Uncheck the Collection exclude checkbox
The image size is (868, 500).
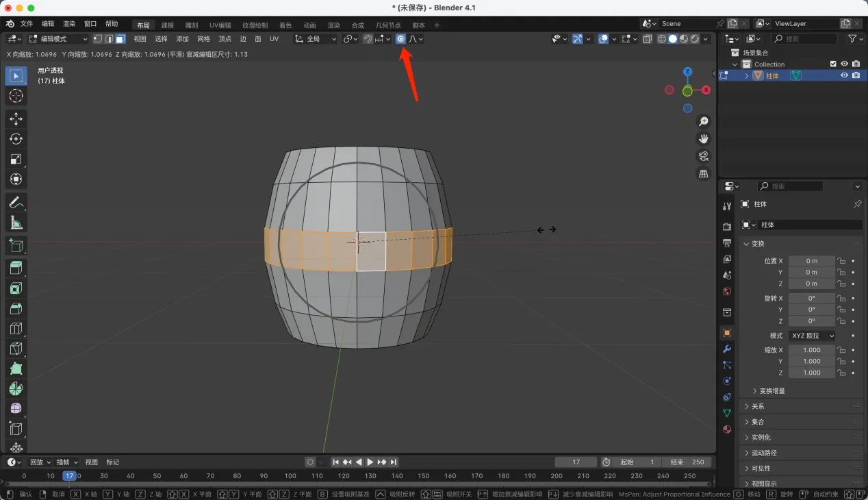[833, 64]
